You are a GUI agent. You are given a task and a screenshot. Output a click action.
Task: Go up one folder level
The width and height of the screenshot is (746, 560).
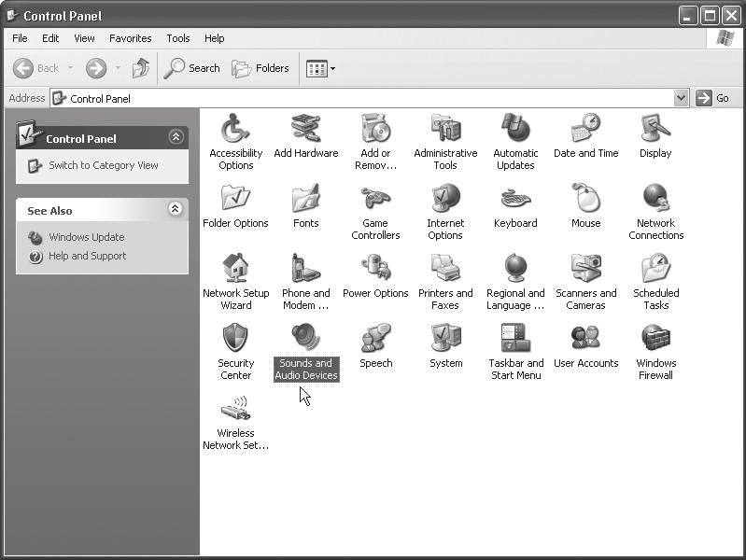tap(140, 68)
